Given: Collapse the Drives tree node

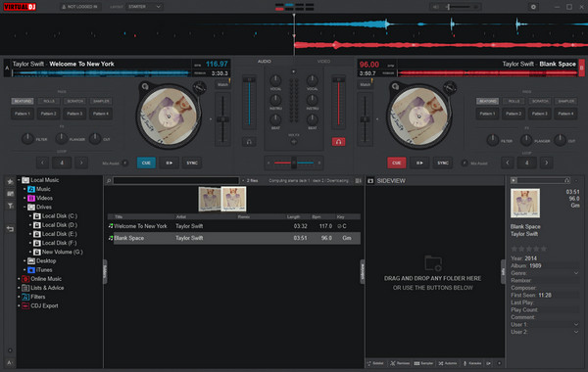Looking at the screenshot, I should (24, 208).
